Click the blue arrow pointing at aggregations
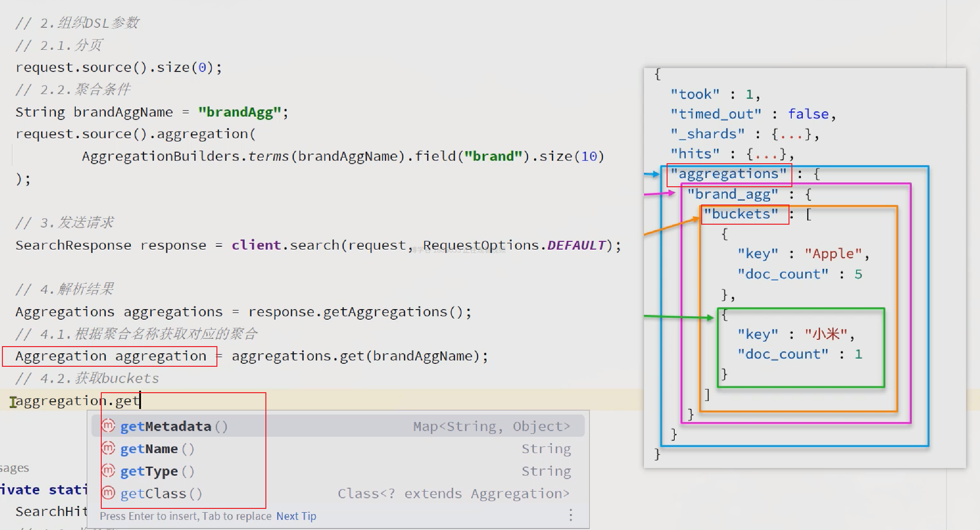Image resolution: width=980 pixels, height=530 pixels. (653, 174)
